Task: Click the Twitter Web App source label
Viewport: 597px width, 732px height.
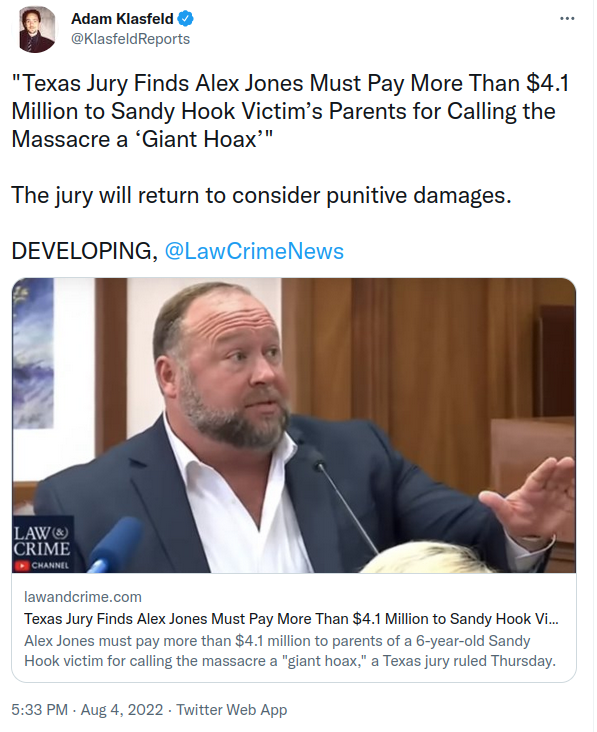Action: pos(232,710)
